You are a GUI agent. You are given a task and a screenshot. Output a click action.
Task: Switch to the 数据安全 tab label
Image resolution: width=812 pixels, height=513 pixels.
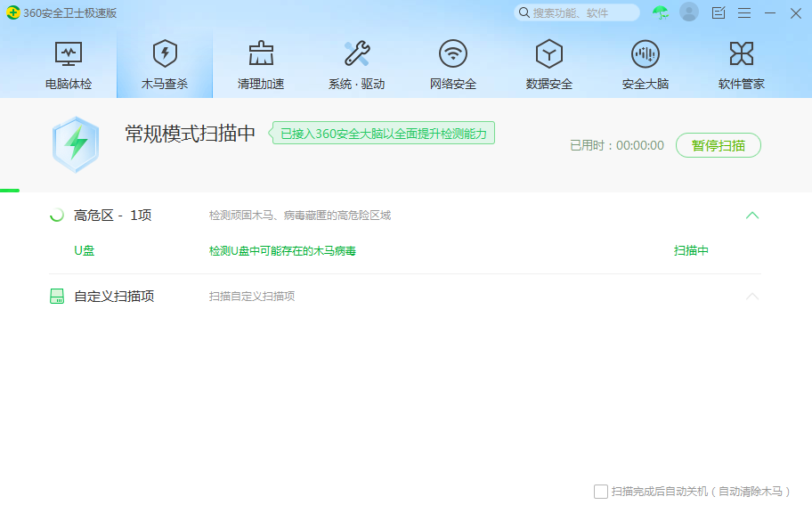click(549, 84)
